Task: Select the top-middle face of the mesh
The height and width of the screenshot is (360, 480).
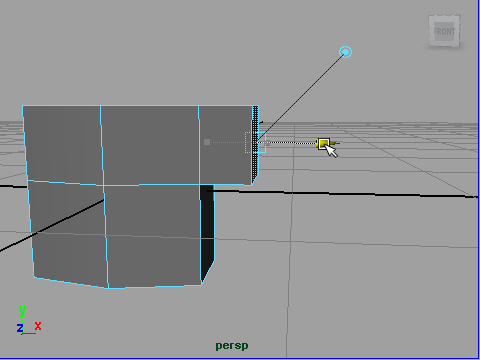Action: click(150, 145)
